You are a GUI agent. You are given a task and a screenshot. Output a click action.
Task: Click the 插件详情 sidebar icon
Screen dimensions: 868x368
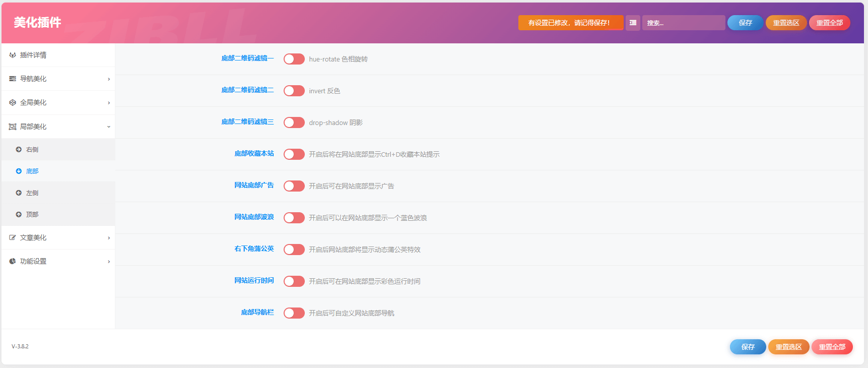tap(13, 55)
